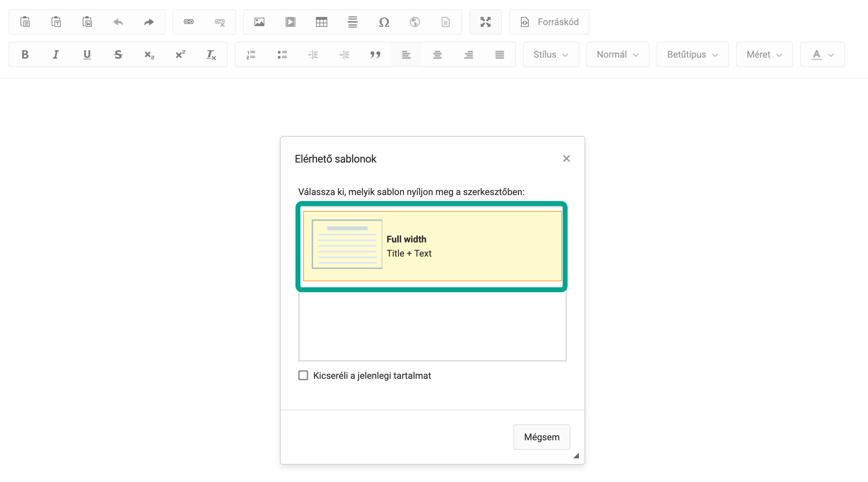Toggle italic formatting

(56, 54)
